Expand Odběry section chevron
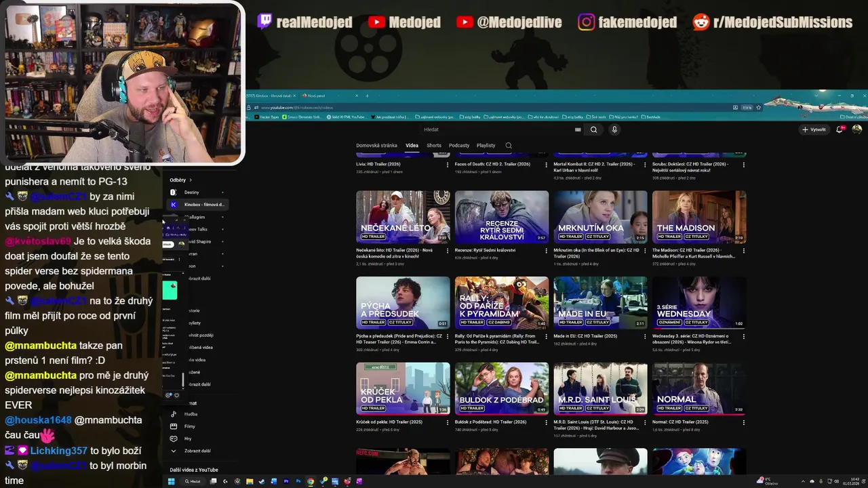 pyautogui.click(x=191, y=180)
